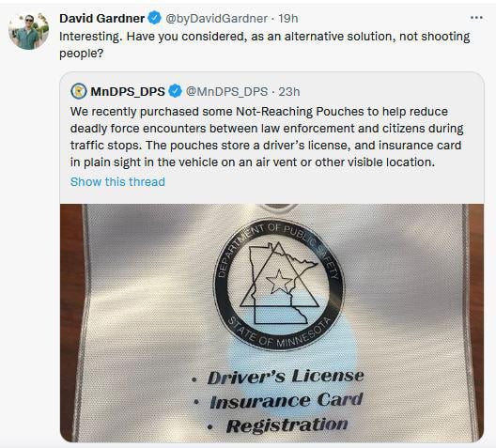Image resolution: width=496 pixels, height=448 pixels.
Task: Click the Department of Public Safety seal
Action: coord(279,285)
